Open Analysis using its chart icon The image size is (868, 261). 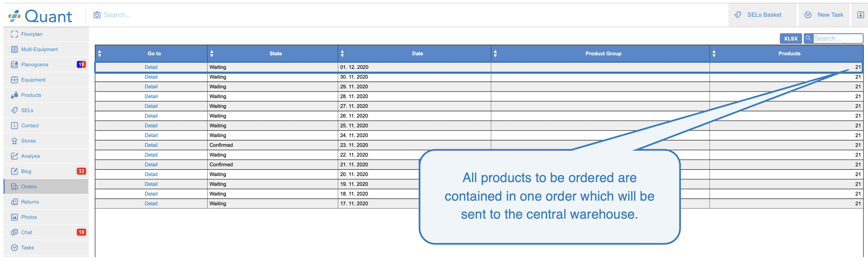coord(14,156)
